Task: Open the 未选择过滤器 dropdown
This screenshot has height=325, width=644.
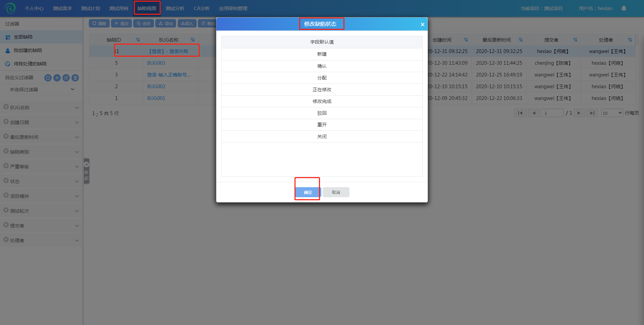Action: tap(41, 90)
